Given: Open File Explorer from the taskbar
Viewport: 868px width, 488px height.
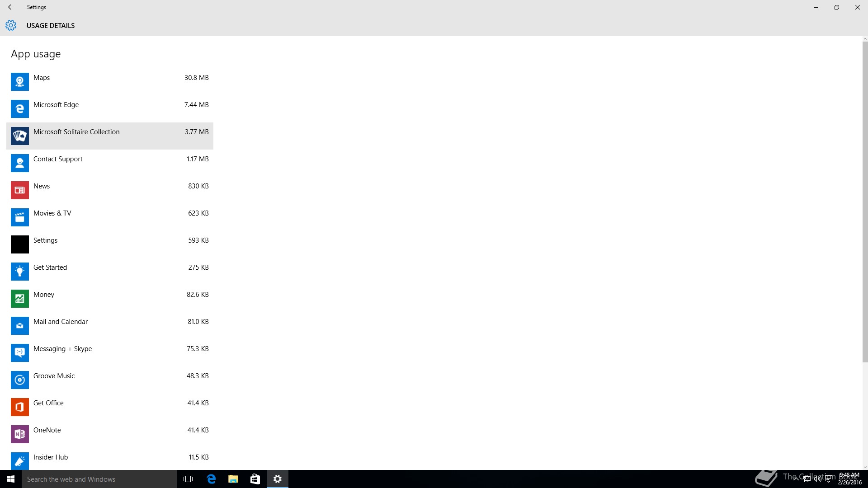Looking at the screenshot, I should click(x=233, y=479).
